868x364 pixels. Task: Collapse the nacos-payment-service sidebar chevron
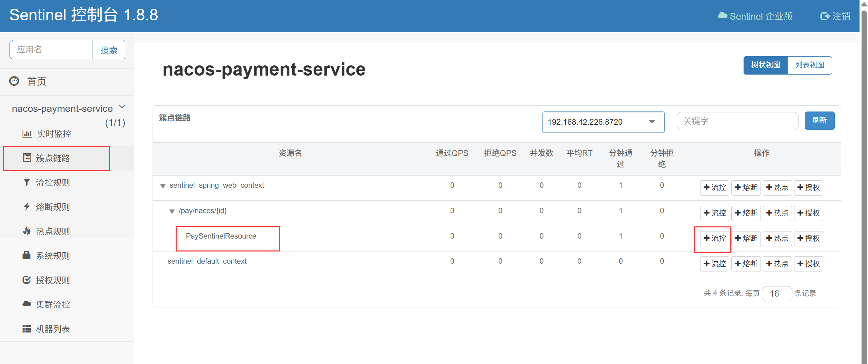point(122,107)
